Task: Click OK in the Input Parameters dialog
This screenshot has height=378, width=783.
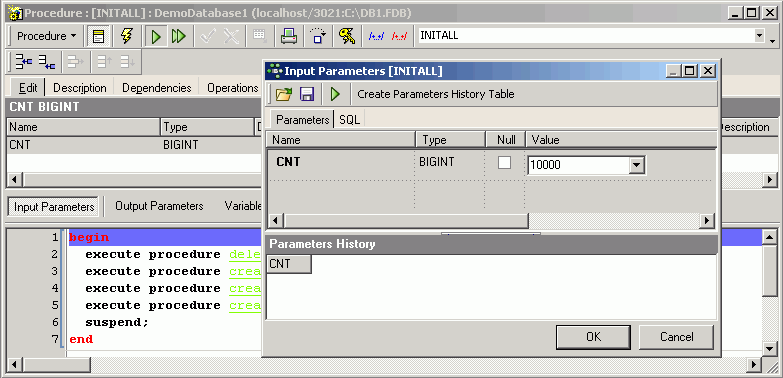Action: click(593, 337)
